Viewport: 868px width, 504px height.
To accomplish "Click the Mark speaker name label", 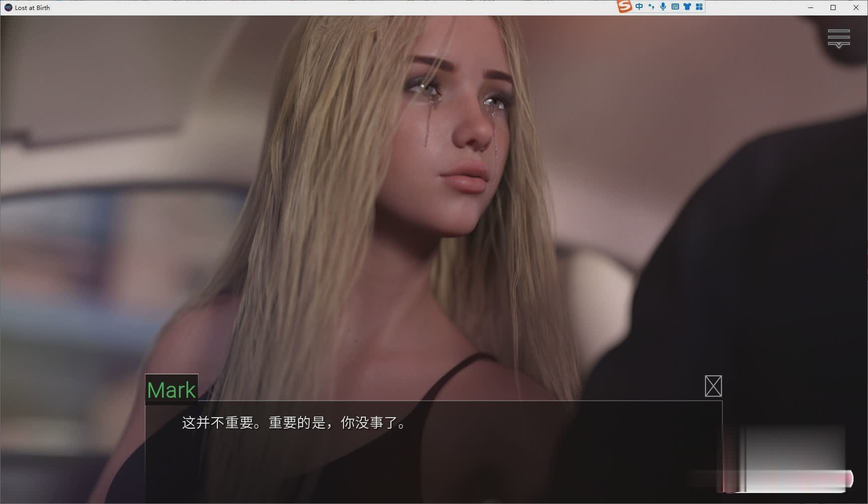I will [x=172, y=390].
